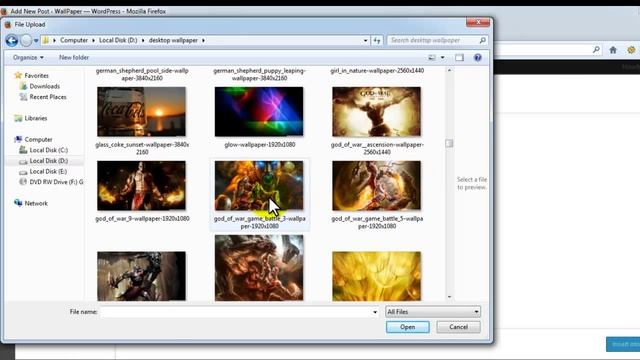Screen dimensions: 640x360
Task: Click the magnifier icon in the search box
Action: 482,40
